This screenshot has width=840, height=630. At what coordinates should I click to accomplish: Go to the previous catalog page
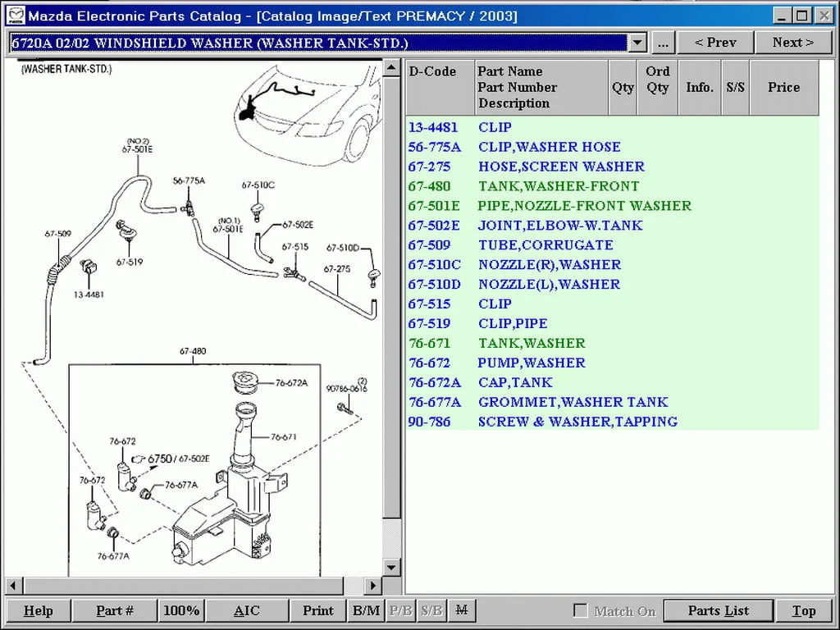point(715,43)
